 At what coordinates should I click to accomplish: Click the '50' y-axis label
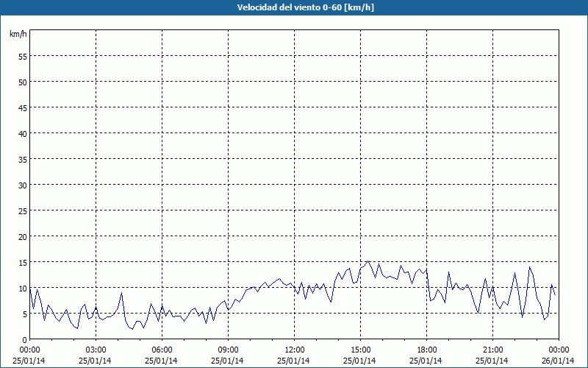coord(23,82)
